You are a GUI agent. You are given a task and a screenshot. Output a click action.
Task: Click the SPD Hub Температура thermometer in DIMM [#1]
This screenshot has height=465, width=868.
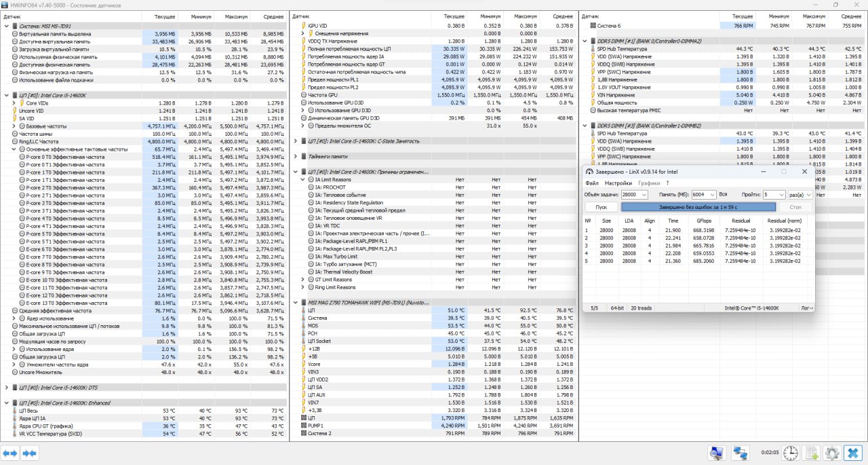[593, 49]
